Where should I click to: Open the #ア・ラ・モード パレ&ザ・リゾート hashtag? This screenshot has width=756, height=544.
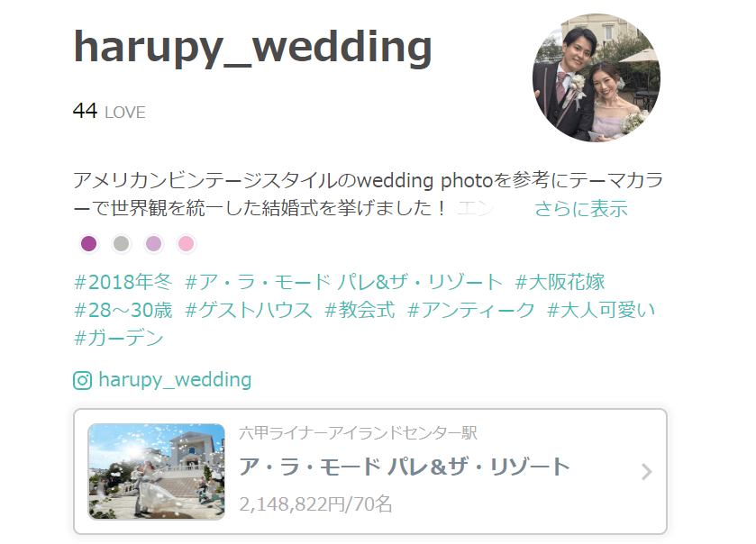(343, 282)
